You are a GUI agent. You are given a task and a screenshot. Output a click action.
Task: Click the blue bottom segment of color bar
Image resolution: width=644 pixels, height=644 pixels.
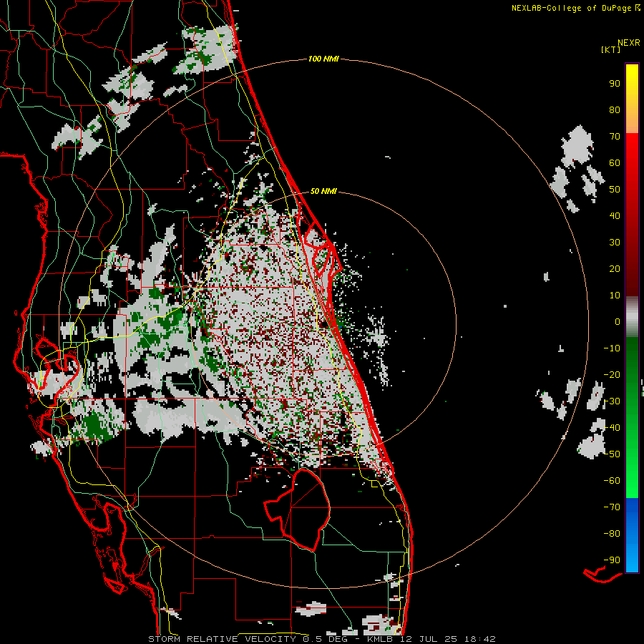(x=632, y=535)
